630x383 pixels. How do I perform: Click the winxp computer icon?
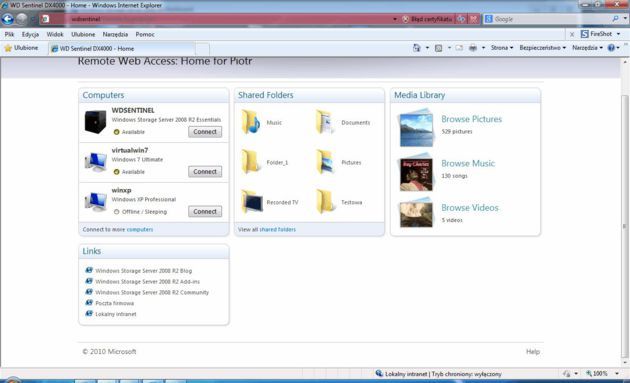(x=95, y=201)
